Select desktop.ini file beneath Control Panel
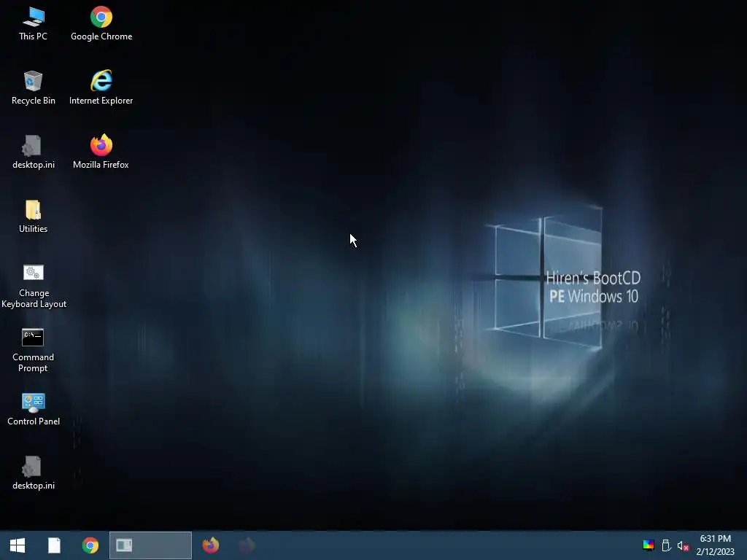The height and width of the screenshot is (560, 747). (x=34, y=473)
